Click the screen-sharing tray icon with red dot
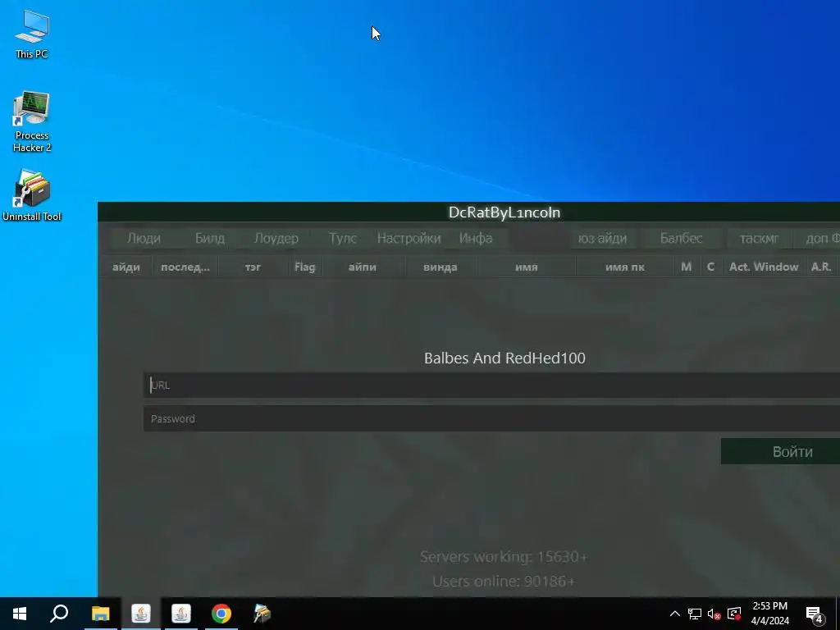Image resolution: width=840 pixels, height=630 pixels. click(x=734, y=614)
